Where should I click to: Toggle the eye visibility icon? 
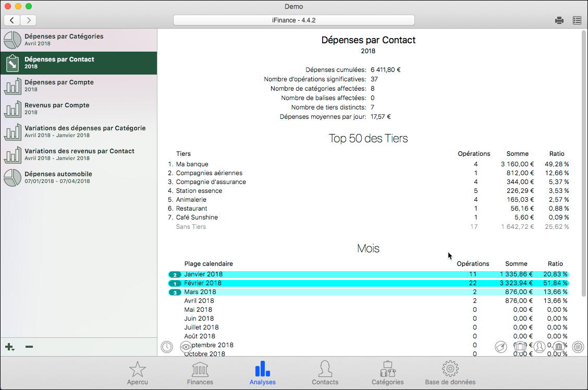(x=186, y=347)
